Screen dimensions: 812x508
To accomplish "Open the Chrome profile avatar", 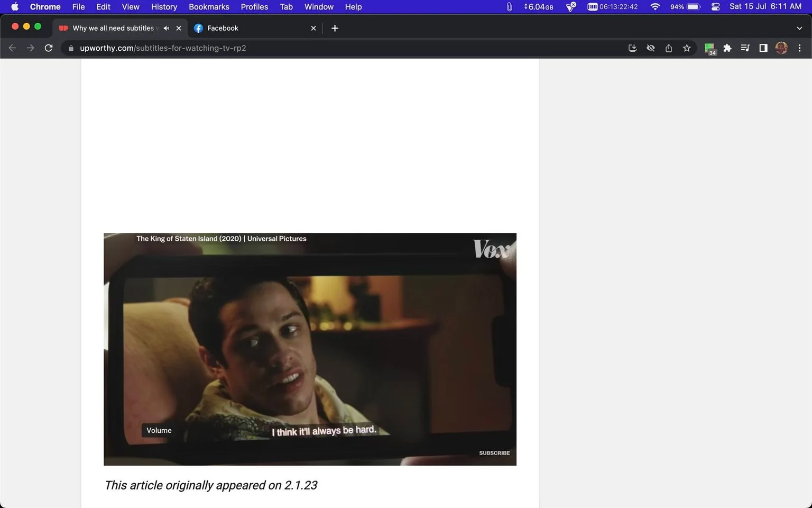I will [781, 48].
